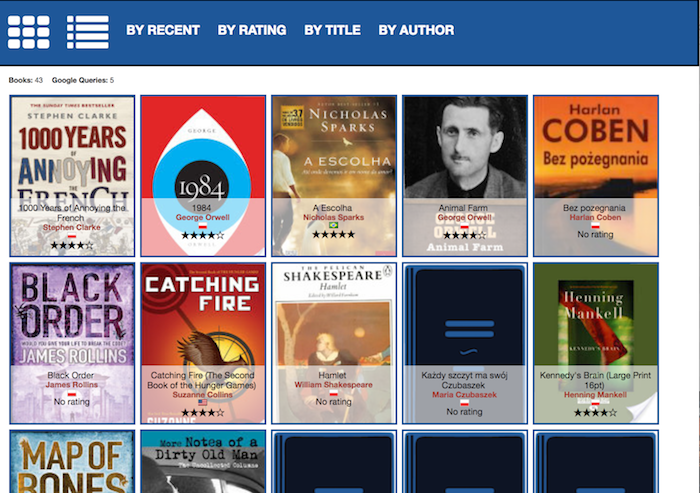Click George Orwell link under 1984
The image size is (700, 493).
(x=203, y=217)
